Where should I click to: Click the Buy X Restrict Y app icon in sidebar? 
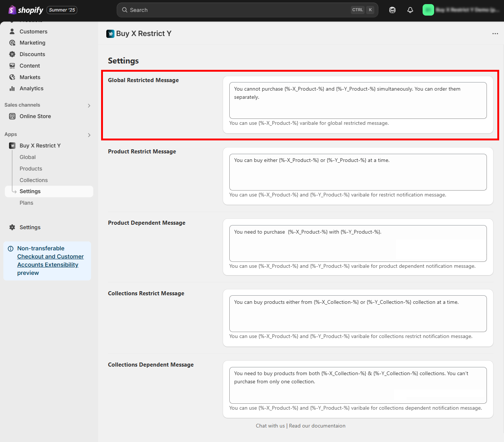[x=12, y=146]
